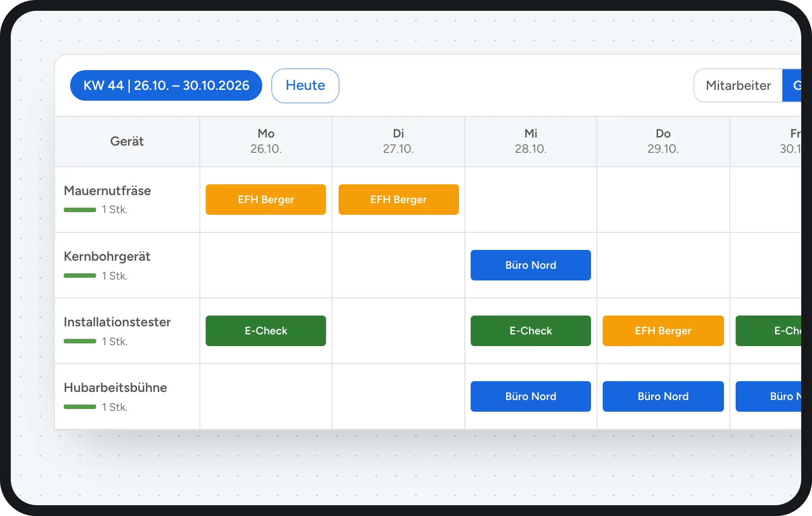Select EFH Berger booking on Thursday for Installationstester
Screen dimensions: 812x516
point(663,331)
